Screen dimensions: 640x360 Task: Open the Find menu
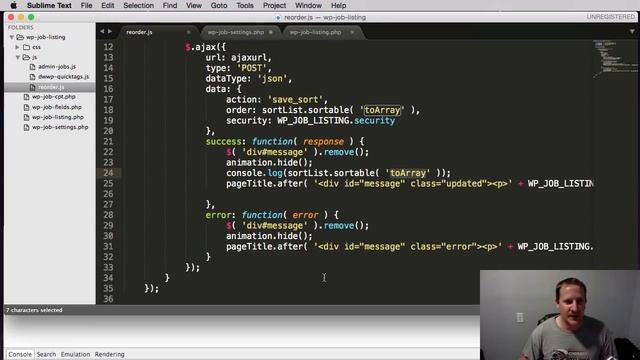(x=170, y=5)
